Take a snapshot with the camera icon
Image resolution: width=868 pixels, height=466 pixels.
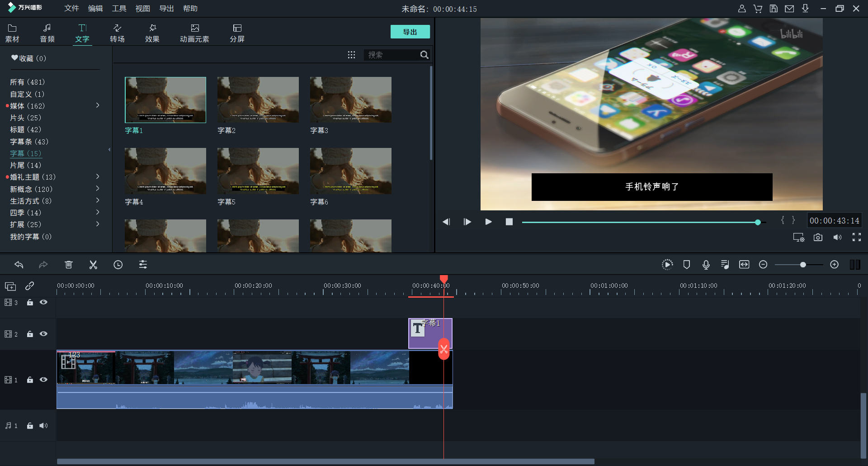818,238
